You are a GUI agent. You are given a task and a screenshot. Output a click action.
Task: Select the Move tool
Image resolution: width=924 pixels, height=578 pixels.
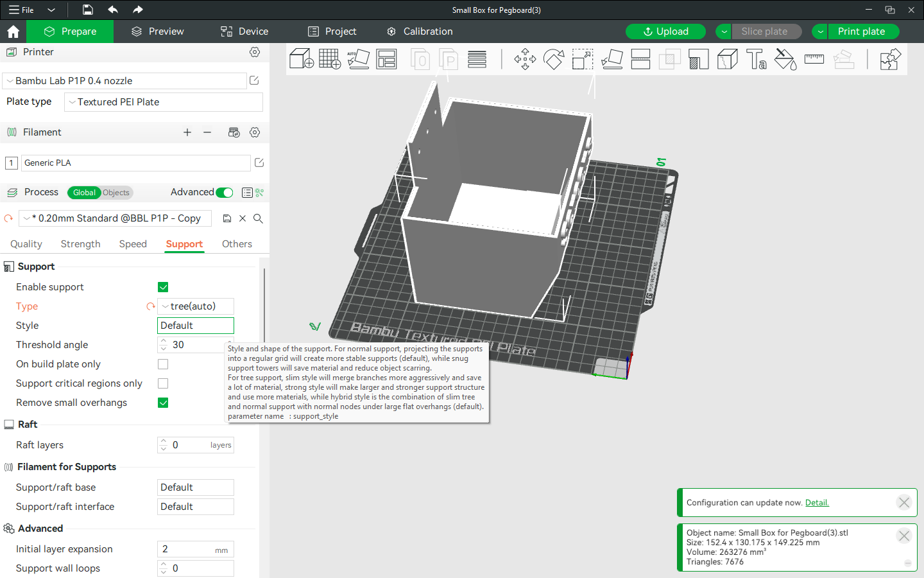click(x=525, y=59)
